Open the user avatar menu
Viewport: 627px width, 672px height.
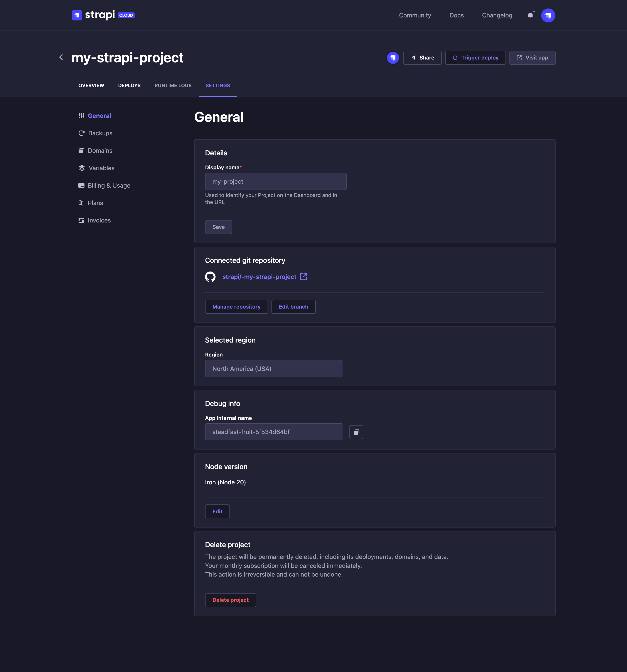tap(548, 15)
